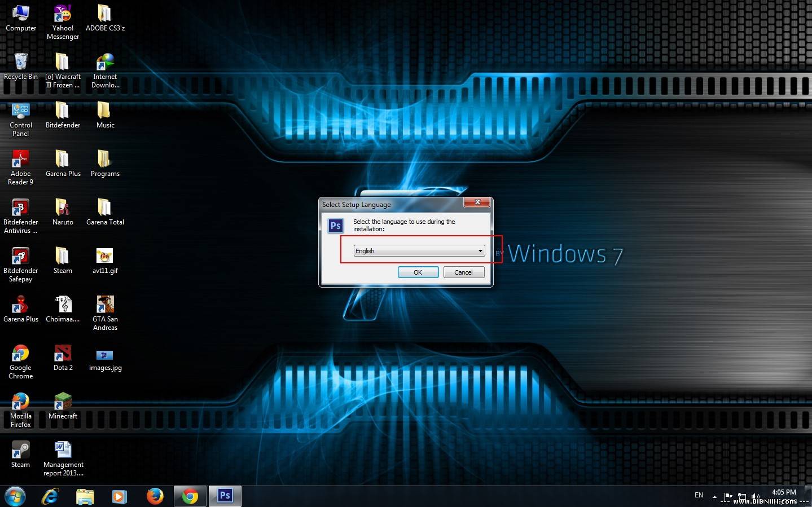
Task: Select Management report 2013 document
Action: (x=63, y=458)
